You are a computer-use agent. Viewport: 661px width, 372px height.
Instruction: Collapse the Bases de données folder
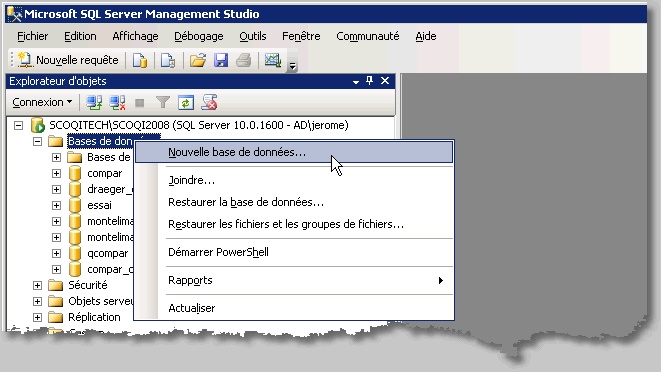tap(38, 141)
